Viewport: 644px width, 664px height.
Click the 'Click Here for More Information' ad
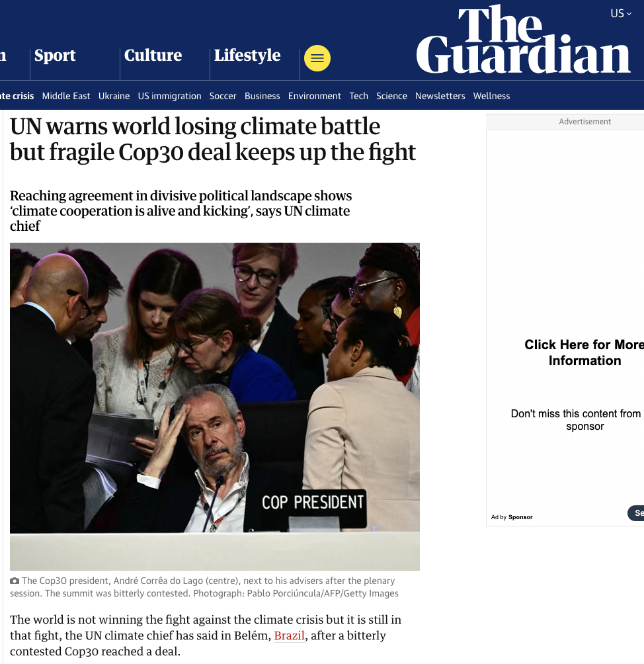coord(584,353)
